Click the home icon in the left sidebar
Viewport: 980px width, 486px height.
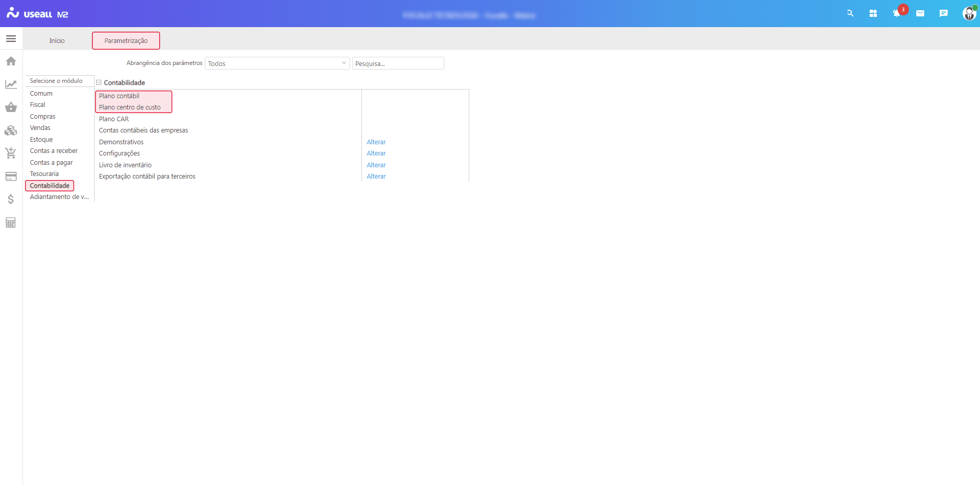(x=11, y=61)
